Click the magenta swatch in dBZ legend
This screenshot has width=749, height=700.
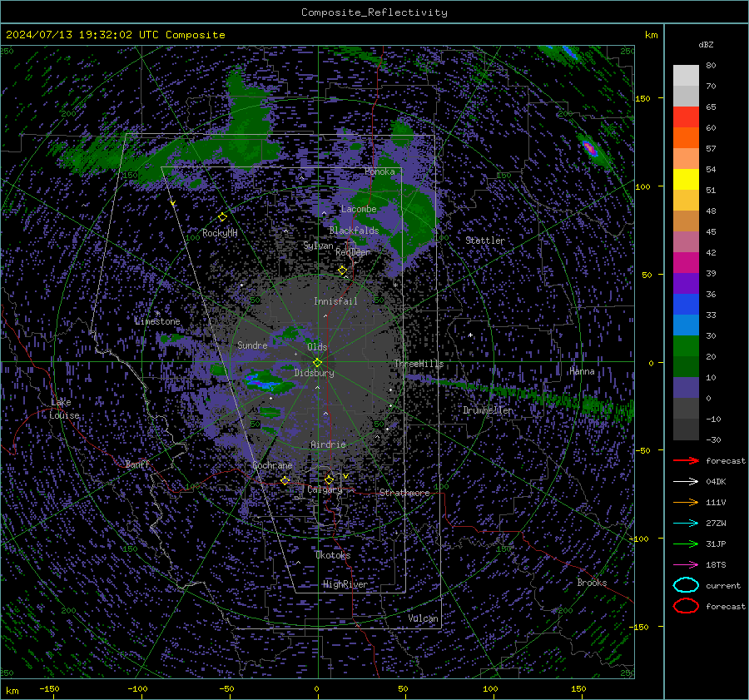click(x=686, y=263)
